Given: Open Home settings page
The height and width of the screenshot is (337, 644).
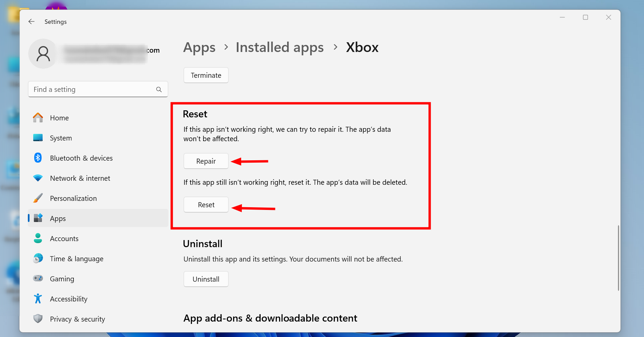Looking at the screenshot, I should pos(98,118).
